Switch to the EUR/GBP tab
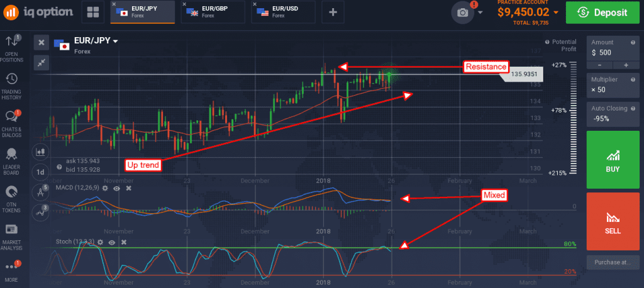 (x=213, y=12)
